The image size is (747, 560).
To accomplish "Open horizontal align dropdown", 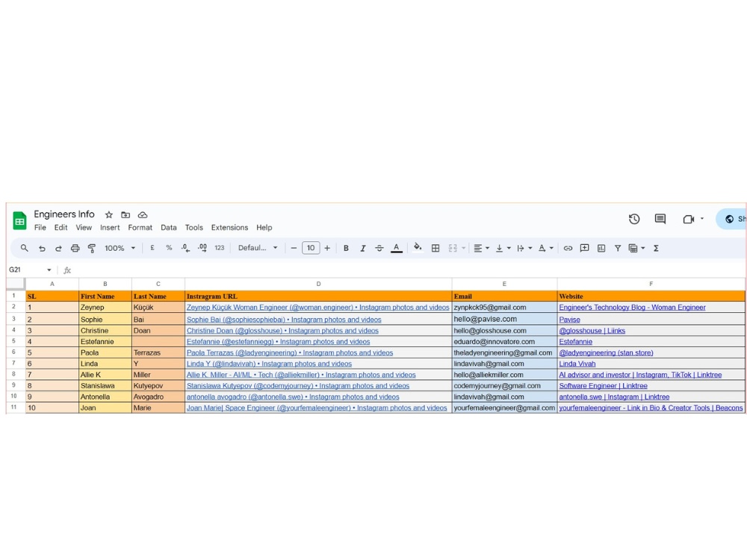I will click(481, 248).
